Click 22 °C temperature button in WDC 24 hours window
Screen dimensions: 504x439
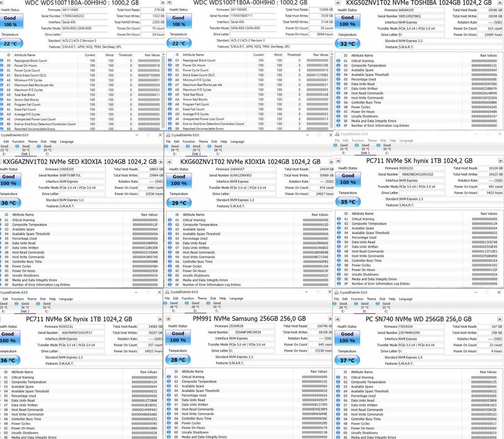(11, 43)
